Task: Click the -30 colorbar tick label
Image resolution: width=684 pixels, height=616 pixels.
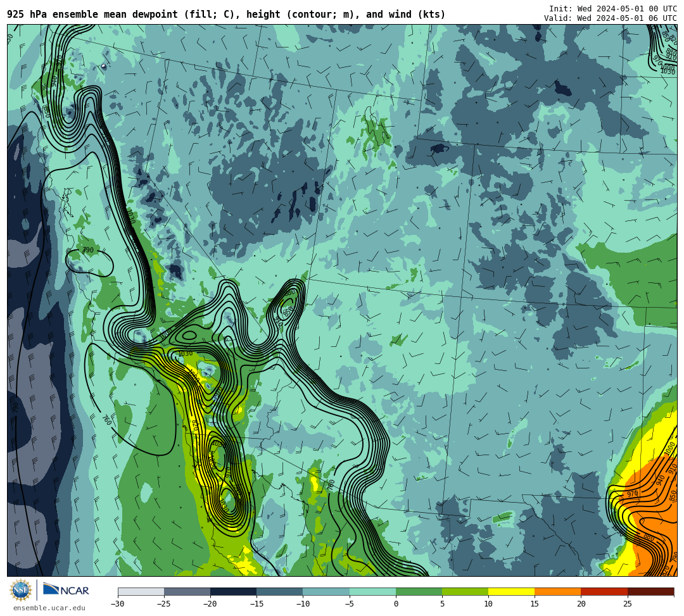Action: click(x=118, y=604)
